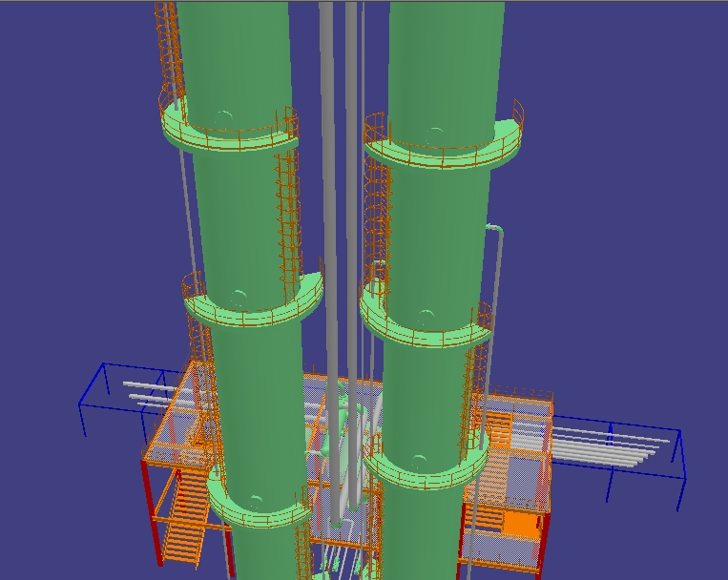Click the manhole nozzle above the left tower's top platform

(224, 117)
